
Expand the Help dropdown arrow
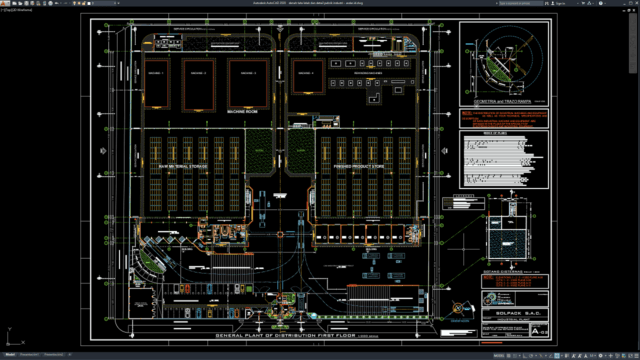(x=605, y=3)
